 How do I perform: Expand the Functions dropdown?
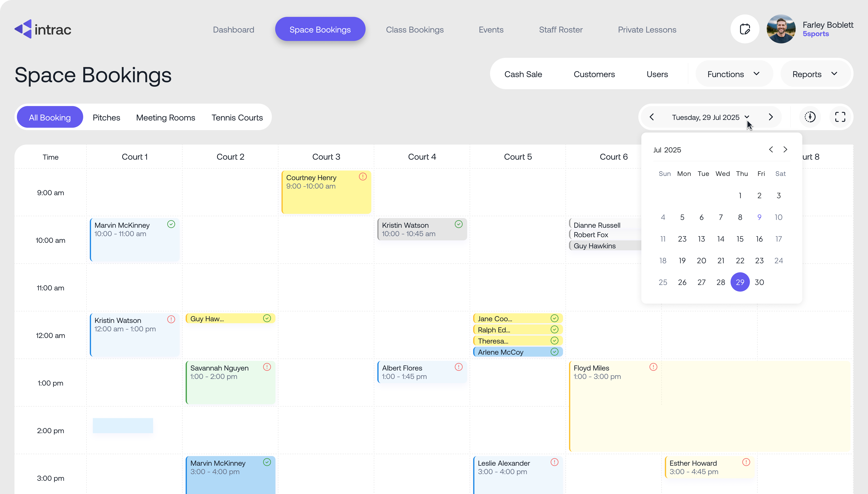[x=733, y=74]
